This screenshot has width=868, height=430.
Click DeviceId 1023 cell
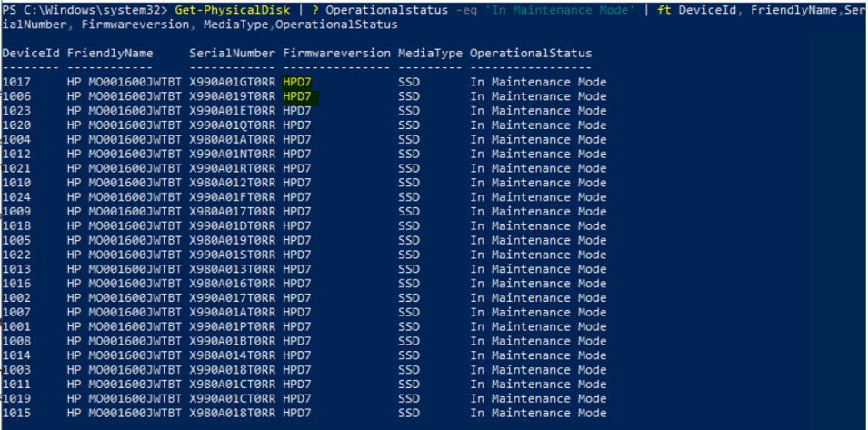pos(16,111)
